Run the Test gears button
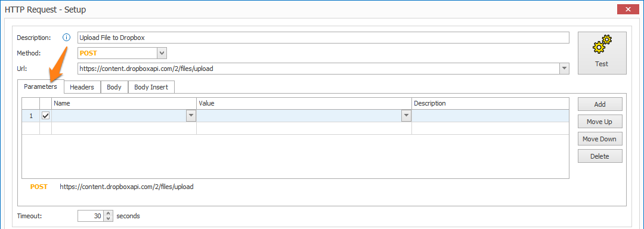Image resolution: width=644 pixels, height=229 pixels. [x=602, y=53]
